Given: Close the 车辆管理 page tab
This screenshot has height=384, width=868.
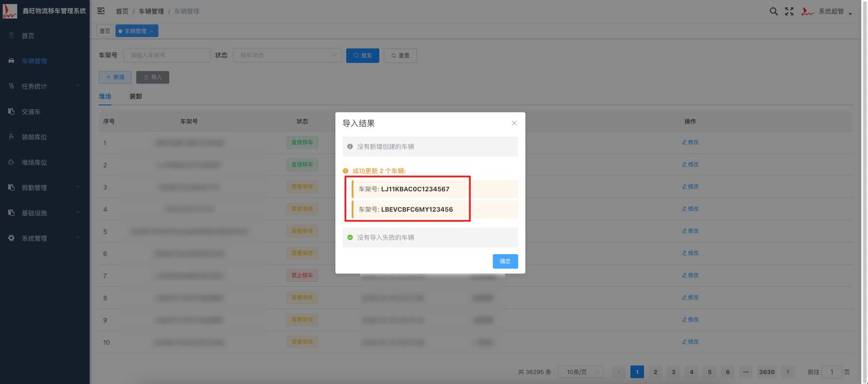Looking at the screenshot, I should point(152,31).
